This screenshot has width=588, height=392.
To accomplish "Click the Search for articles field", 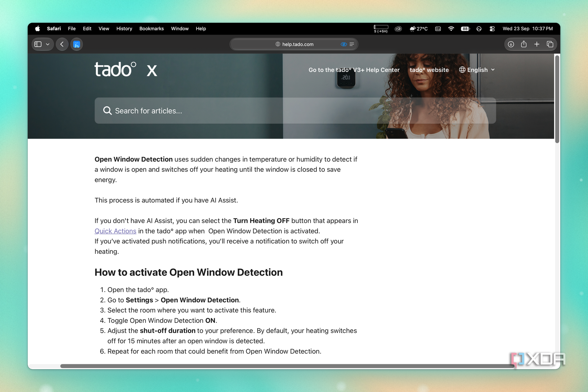I will [295, 111].
